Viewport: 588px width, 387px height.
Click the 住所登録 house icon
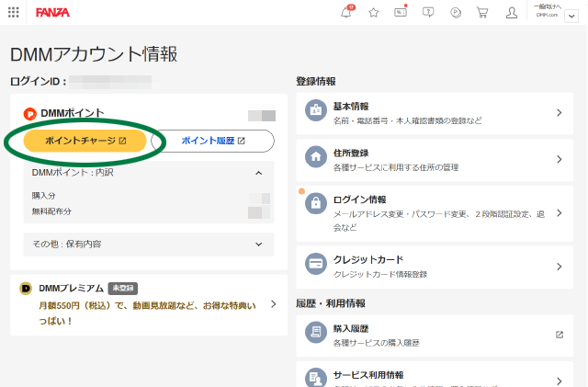click(316, 156)
